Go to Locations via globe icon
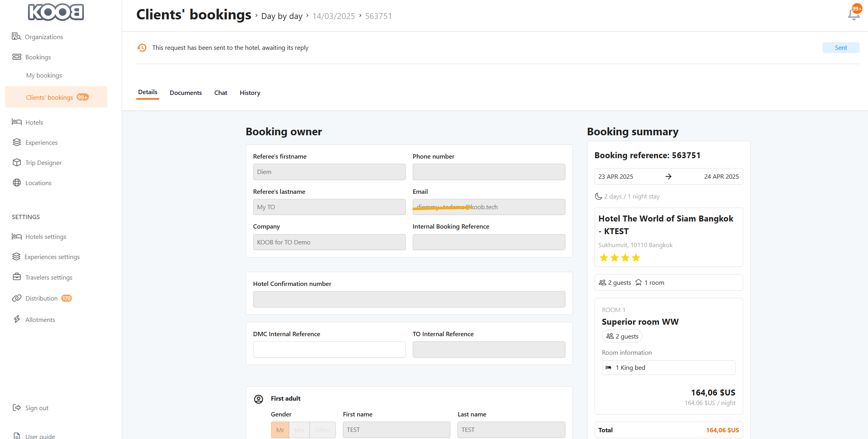 (x=17, y=183)
